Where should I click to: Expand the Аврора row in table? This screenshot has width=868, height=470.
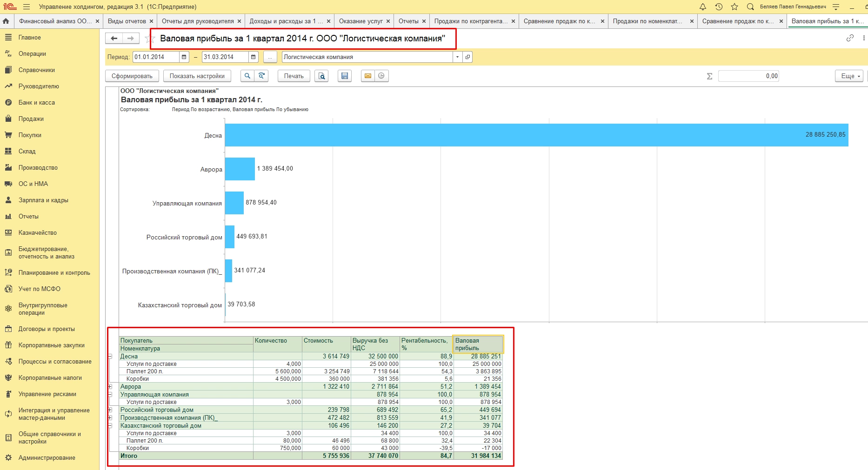[x=110, y=387]
